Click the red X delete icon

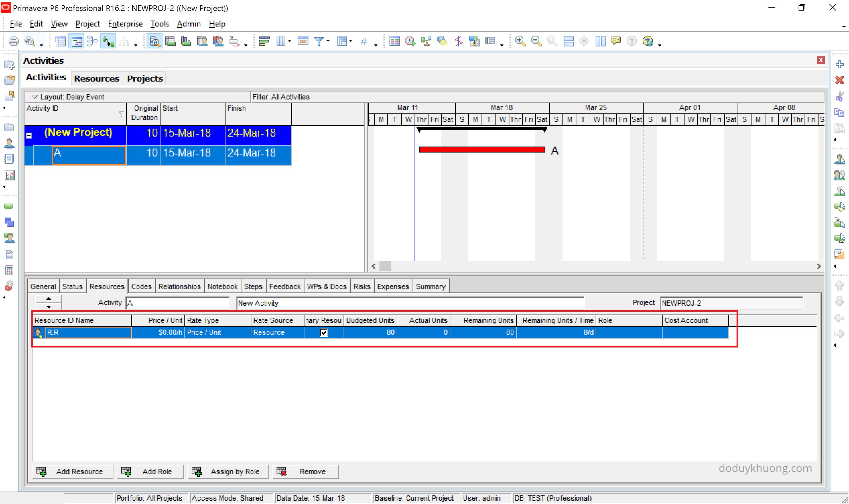[x=839, y=80]
